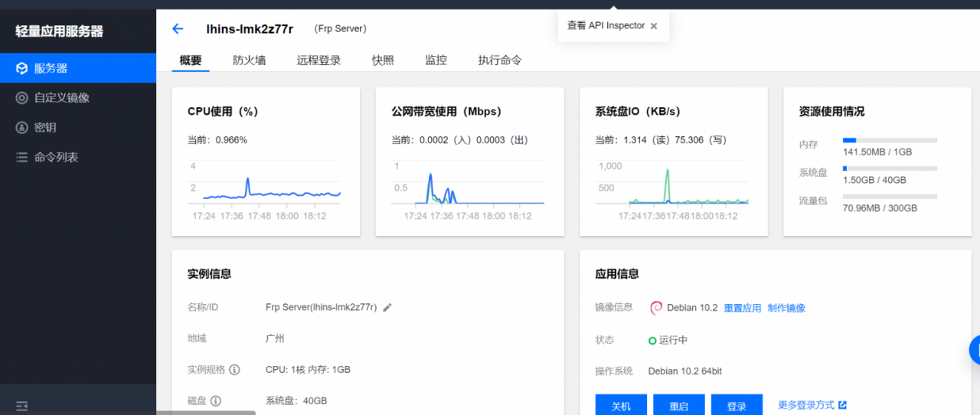Show info tooltip next to 实例规格

tap(234, 370)
